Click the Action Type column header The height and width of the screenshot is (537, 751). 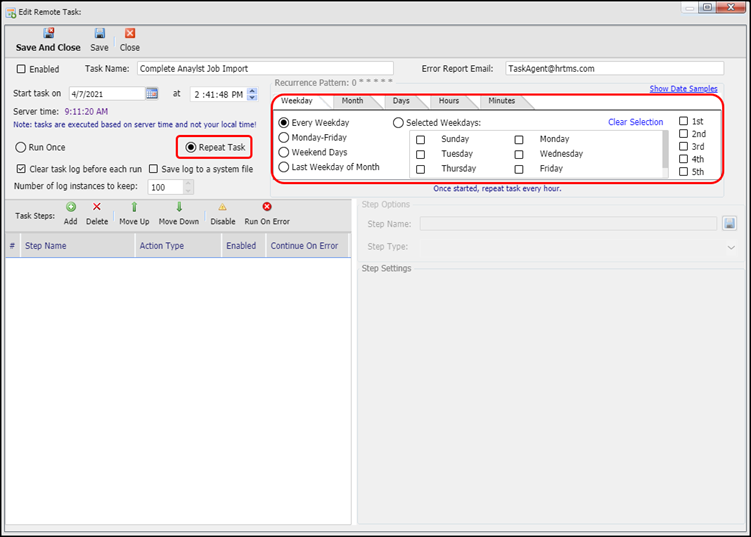click(x=178, y=246)
